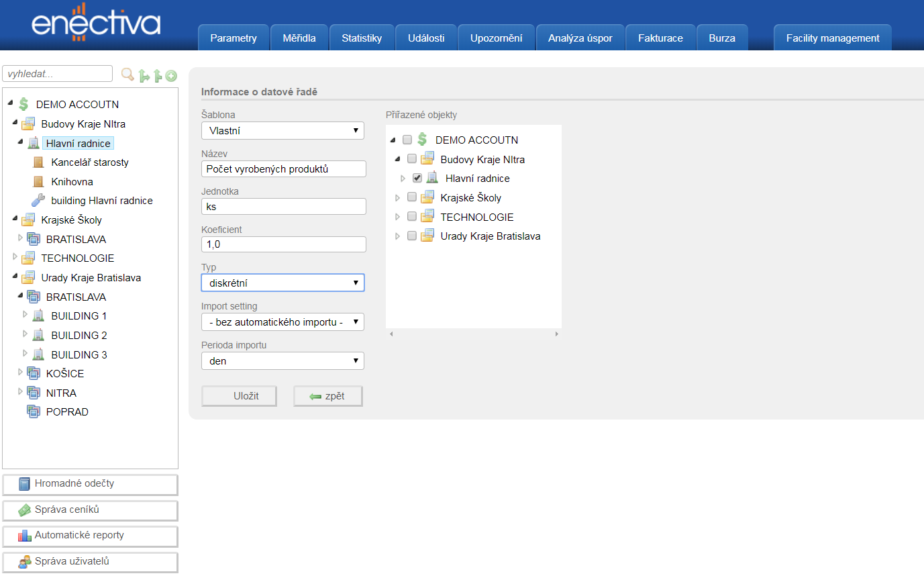
Task: Uncheck the Hlavní radnice checkbox
Action: (x=417, y=178)
